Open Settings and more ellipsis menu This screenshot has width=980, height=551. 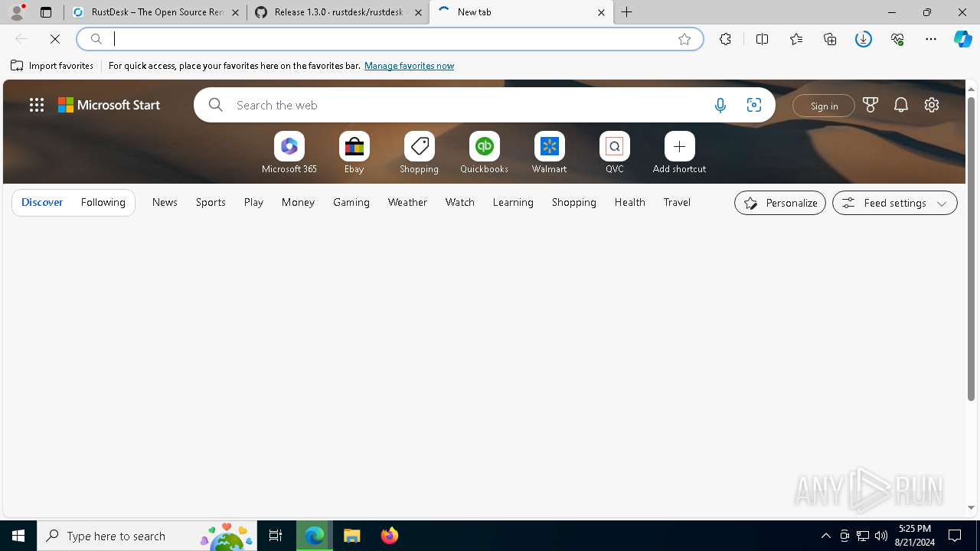[931, 39]
